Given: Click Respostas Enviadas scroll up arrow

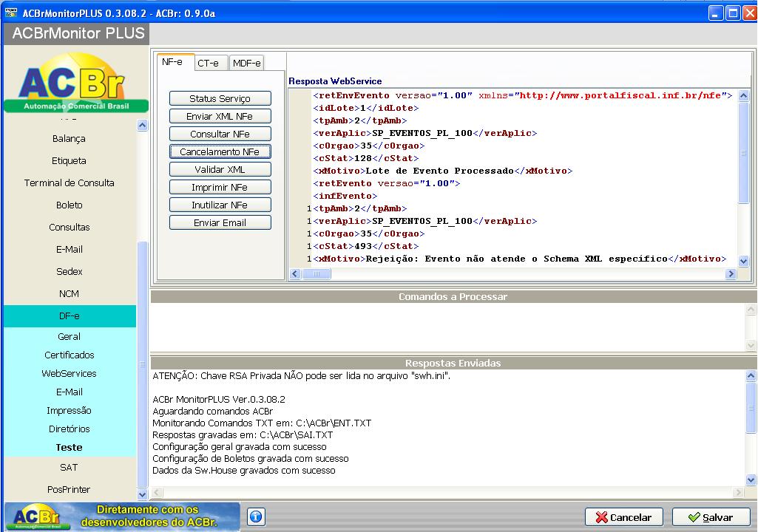Looking at the screenshot, I should 751,375.
